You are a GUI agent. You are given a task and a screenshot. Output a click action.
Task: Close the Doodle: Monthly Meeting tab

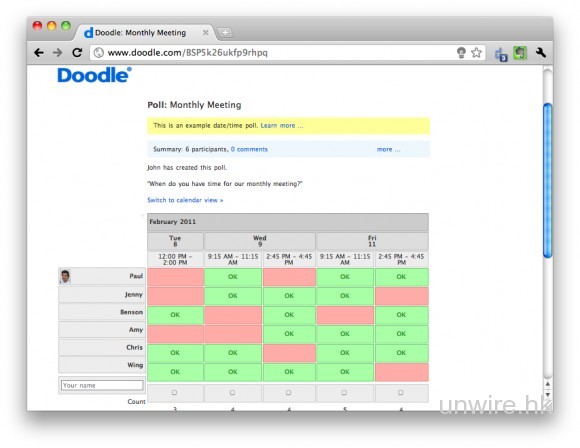pyautogui.click(x=205, y=33)
